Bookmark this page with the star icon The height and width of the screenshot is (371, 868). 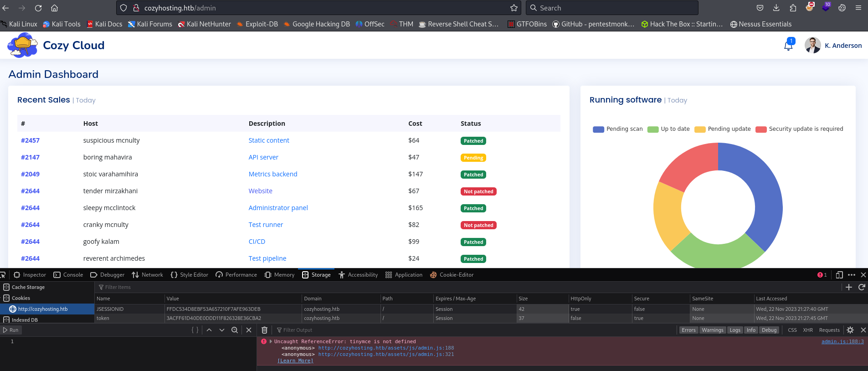pyautogui.click(x=514, y=8)
